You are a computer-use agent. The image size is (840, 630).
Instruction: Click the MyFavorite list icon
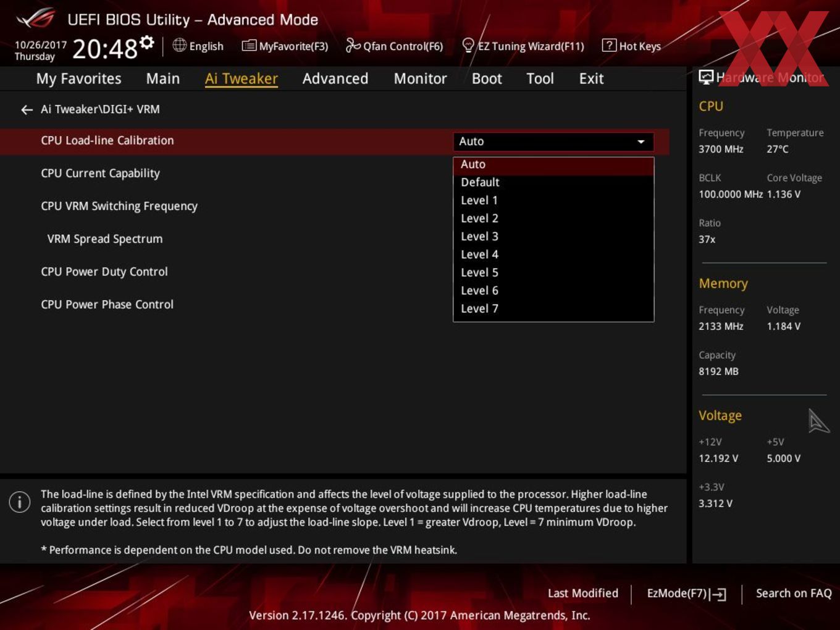[x=249, y=46]
